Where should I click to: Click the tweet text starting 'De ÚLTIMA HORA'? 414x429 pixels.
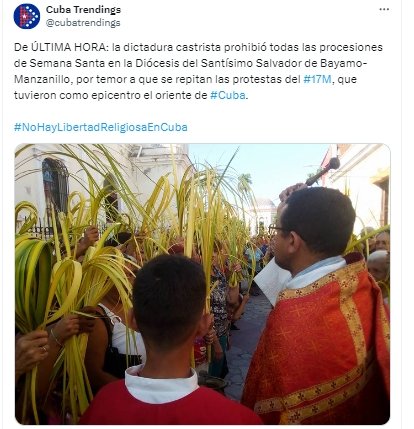coord(198,71)
